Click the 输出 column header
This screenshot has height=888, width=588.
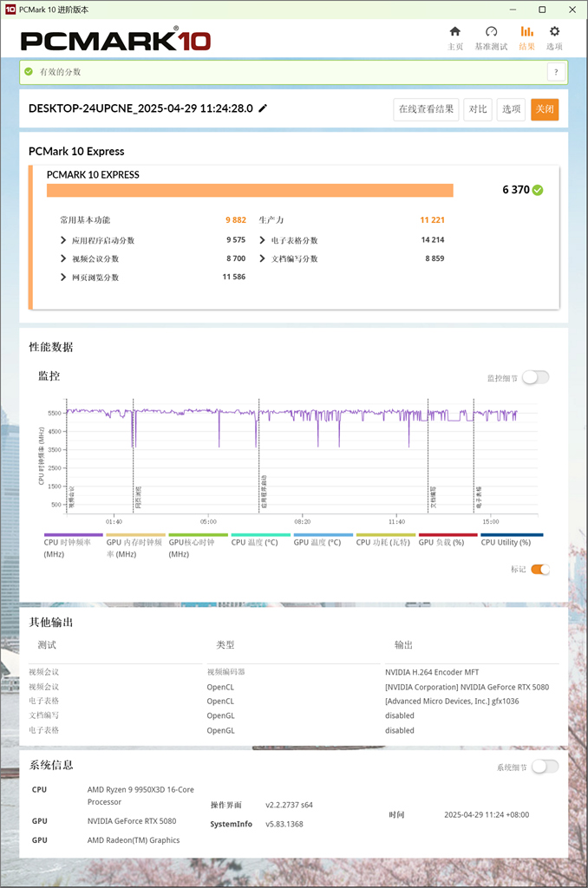click(404, 645)
